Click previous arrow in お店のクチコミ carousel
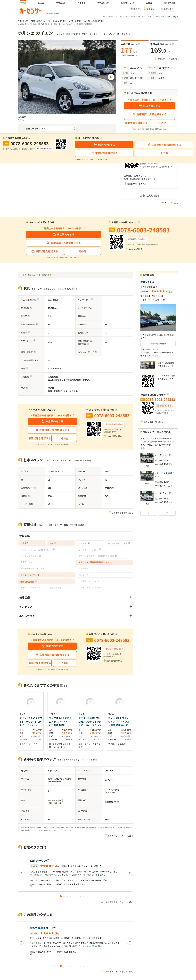The height and width of the screenshot is (980, 196). click(x=21, y=873)
